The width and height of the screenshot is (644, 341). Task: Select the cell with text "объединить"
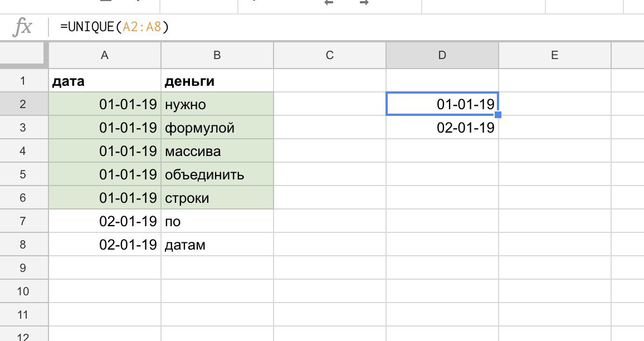pos(217,175)
